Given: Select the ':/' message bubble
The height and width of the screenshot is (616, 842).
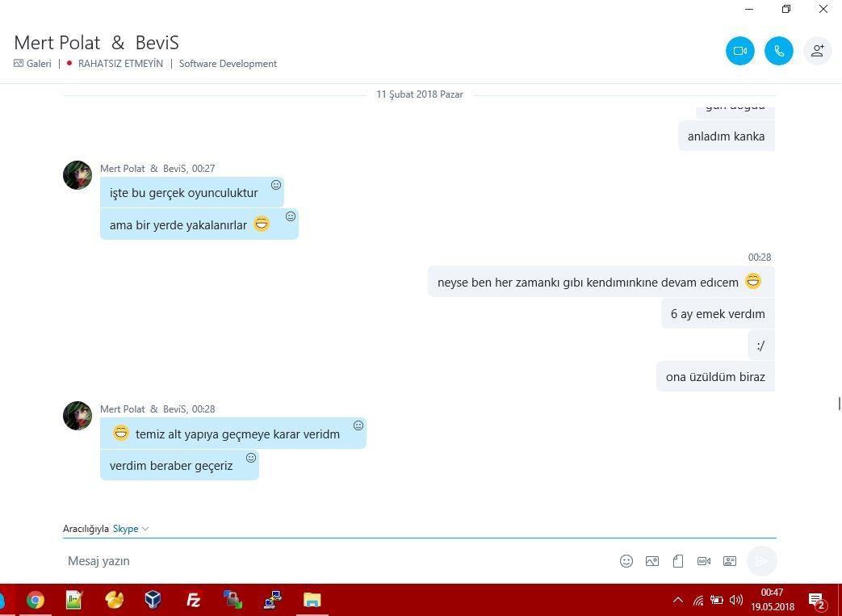Looking at the screenshot, I should pos(761,346).
